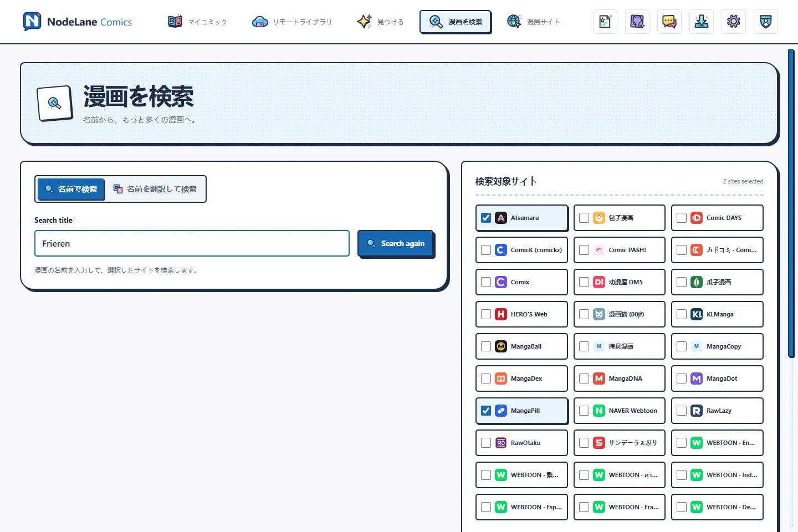Viewport: 798px width, 532px height.
Task: Open the chat bubbles feedback icon
Action: coord(669,22)
